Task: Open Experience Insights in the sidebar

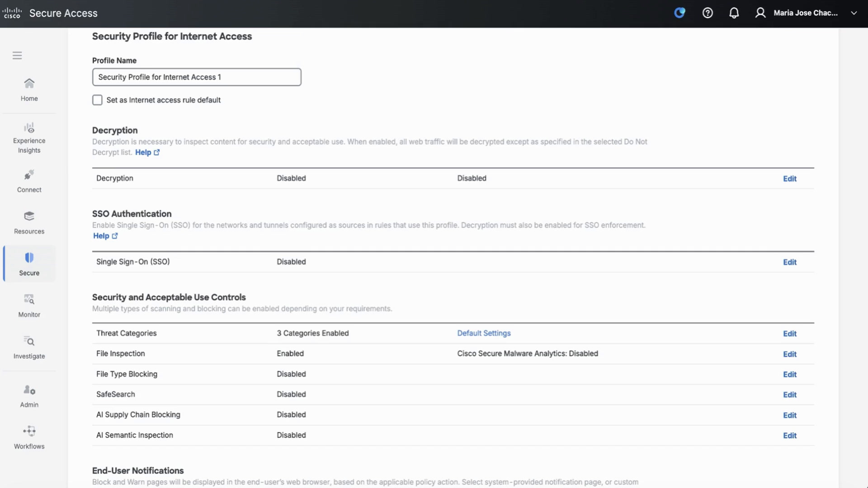Action: (29, 138)
